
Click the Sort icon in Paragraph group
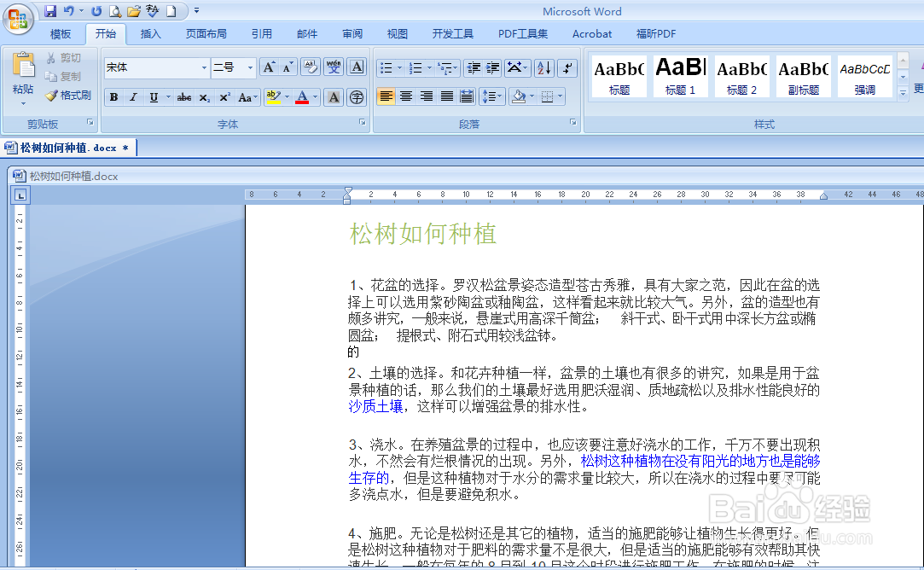(x=543, y=67)
